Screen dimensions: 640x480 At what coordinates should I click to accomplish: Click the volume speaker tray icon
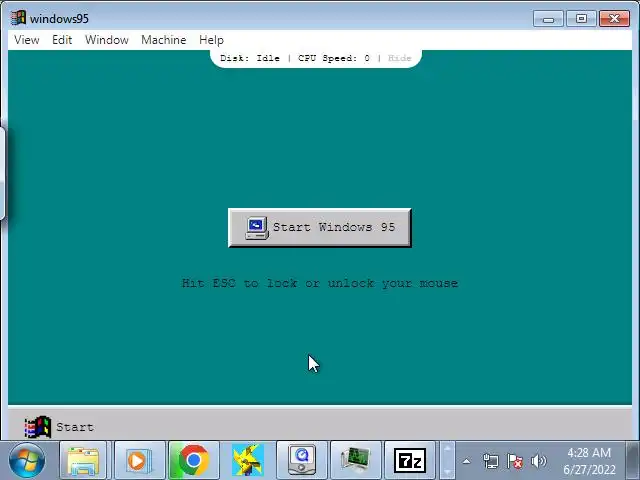click(x=539, y=461)
